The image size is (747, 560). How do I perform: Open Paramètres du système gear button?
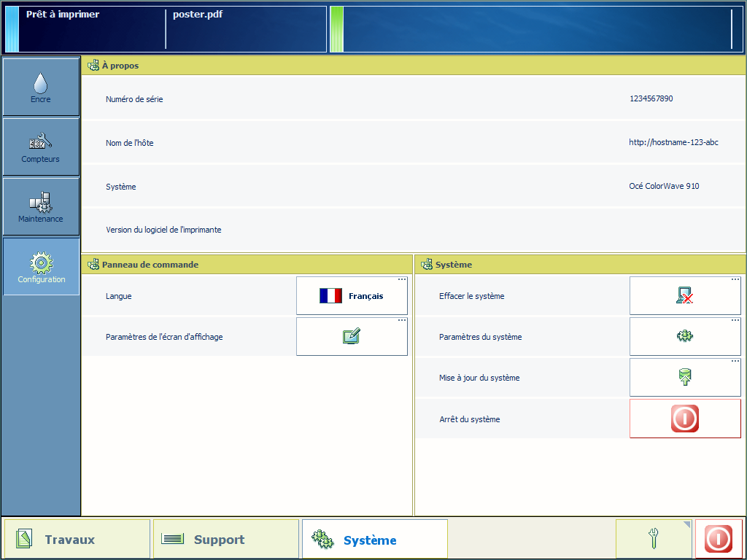tap(685, 337)
